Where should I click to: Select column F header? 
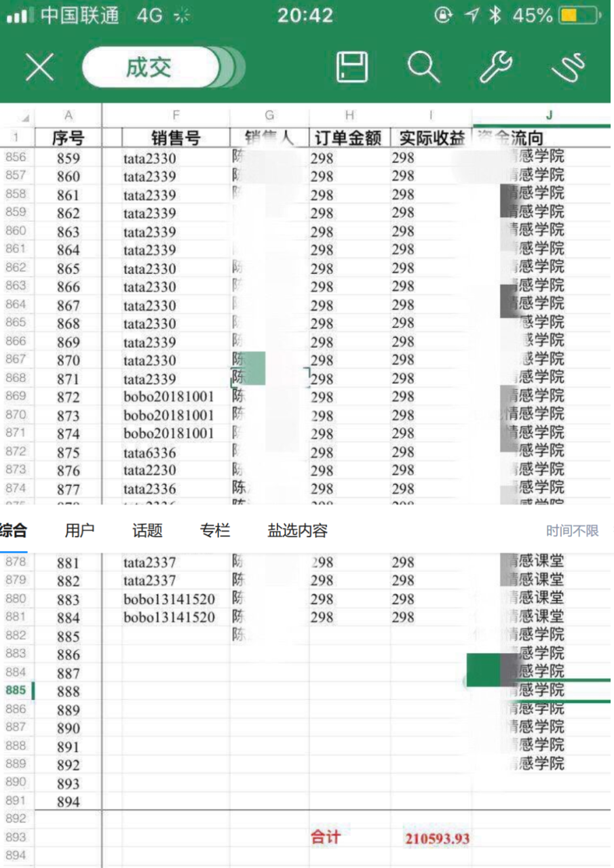(176, 116)
